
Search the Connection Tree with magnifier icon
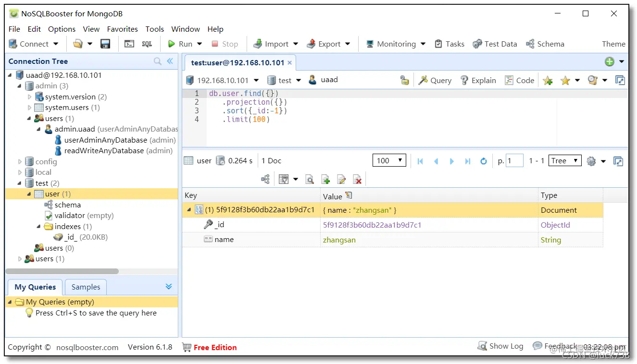[158, 61]
